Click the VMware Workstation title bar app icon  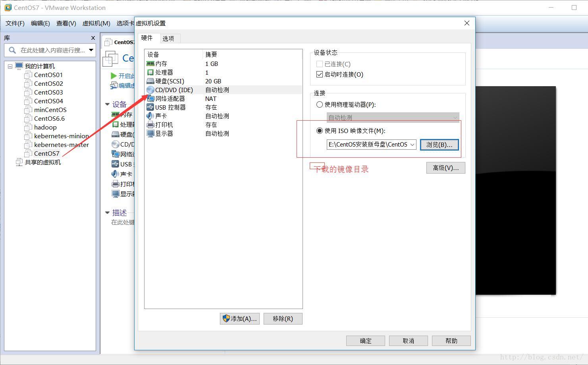pos(8,8)
